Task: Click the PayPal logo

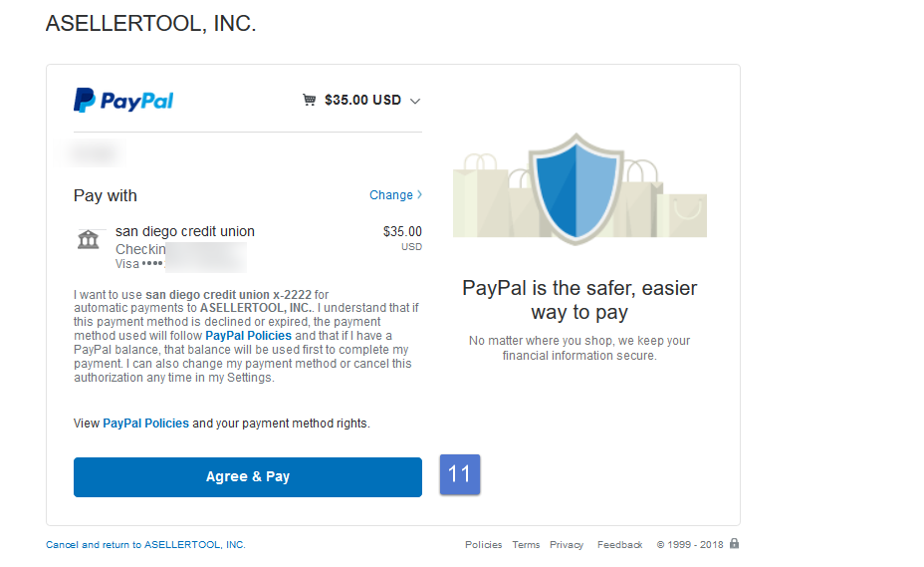Action: pyautogui.click(x=123, y=101)
